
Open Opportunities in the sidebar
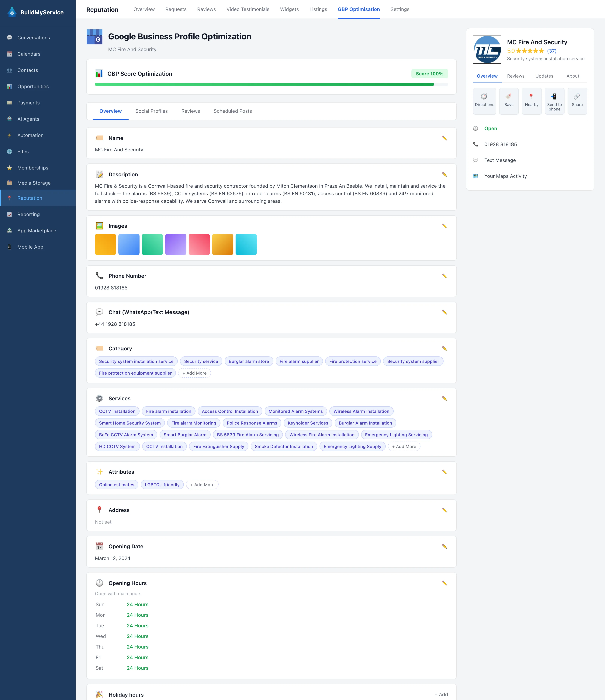[x=38, y=86]
